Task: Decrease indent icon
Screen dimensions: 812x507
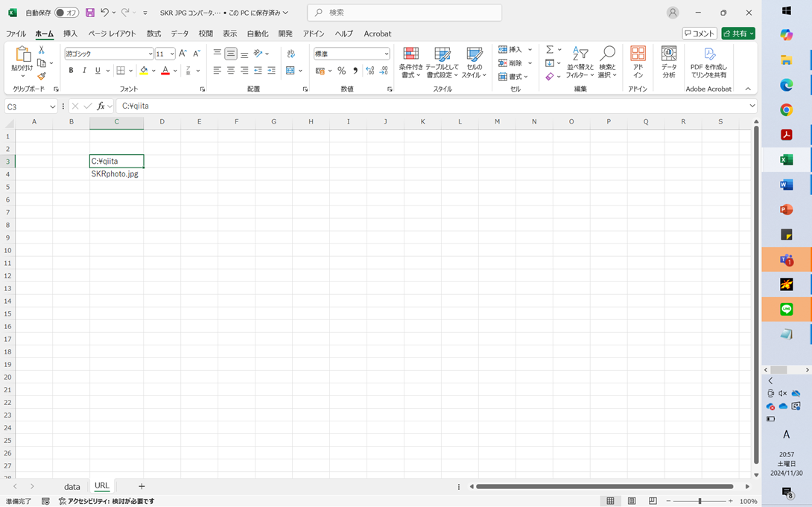Action: click(x=258, y=71)
